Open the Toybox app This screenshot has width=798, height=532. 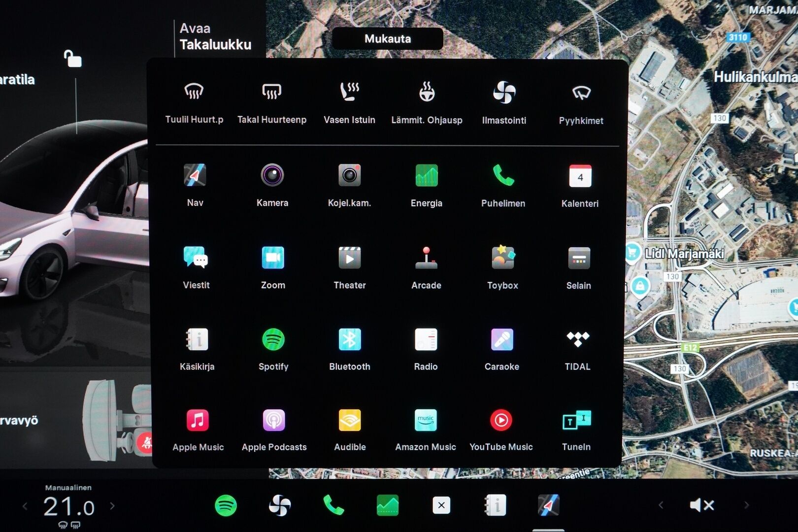click(503, 267)
